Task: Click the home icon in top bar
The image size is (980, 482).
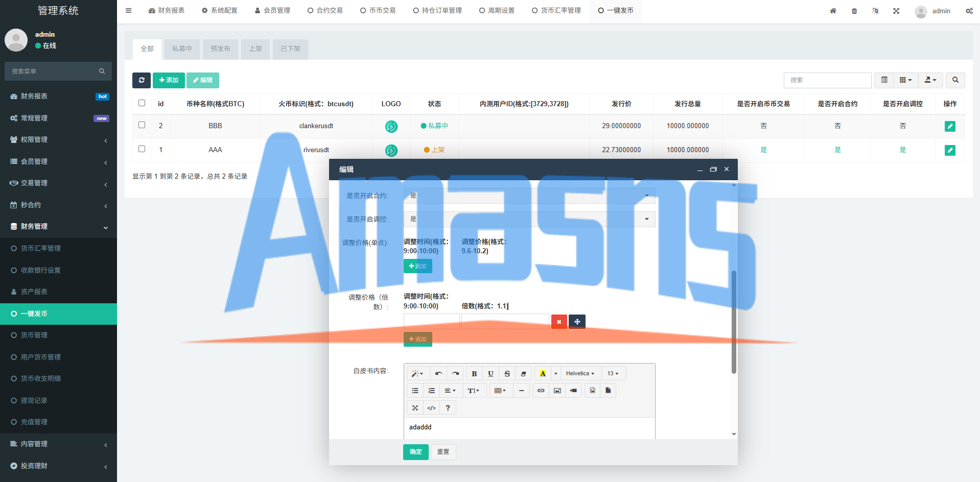Action: click(833, 11)
